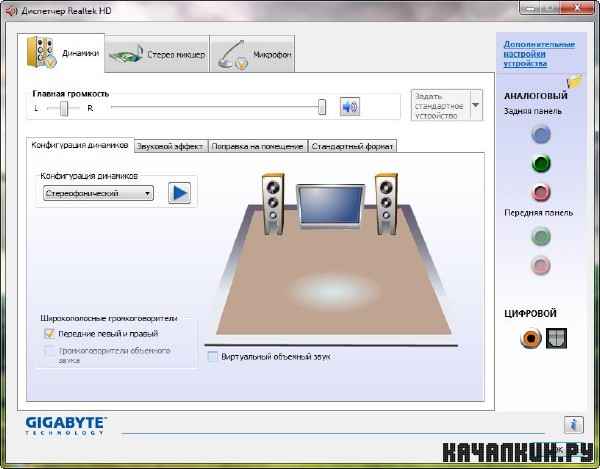
Task: Click the right speaker in the room
Action: click(x=386, y=204)
